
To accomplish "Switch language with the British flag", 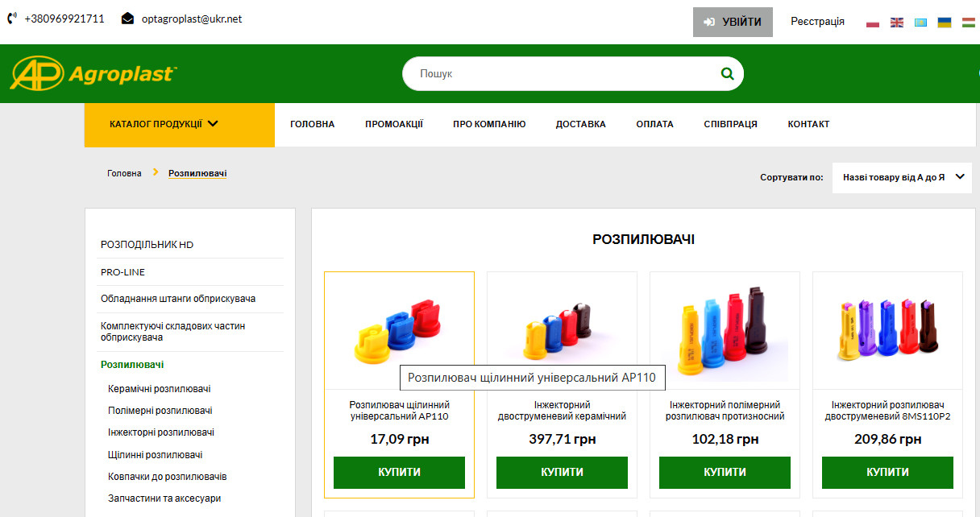I will pos(897,23).
